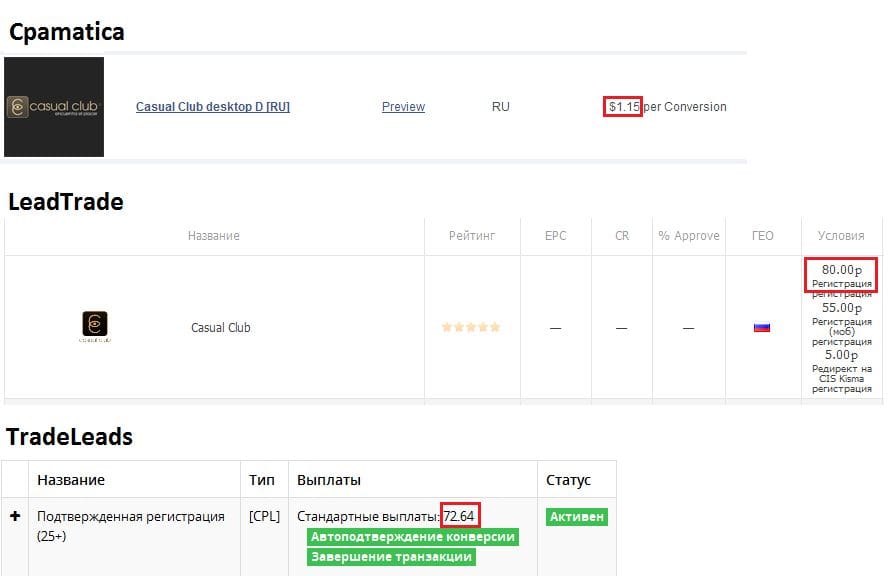Click the 55.00р mobile registration payout

coord(842,308)
